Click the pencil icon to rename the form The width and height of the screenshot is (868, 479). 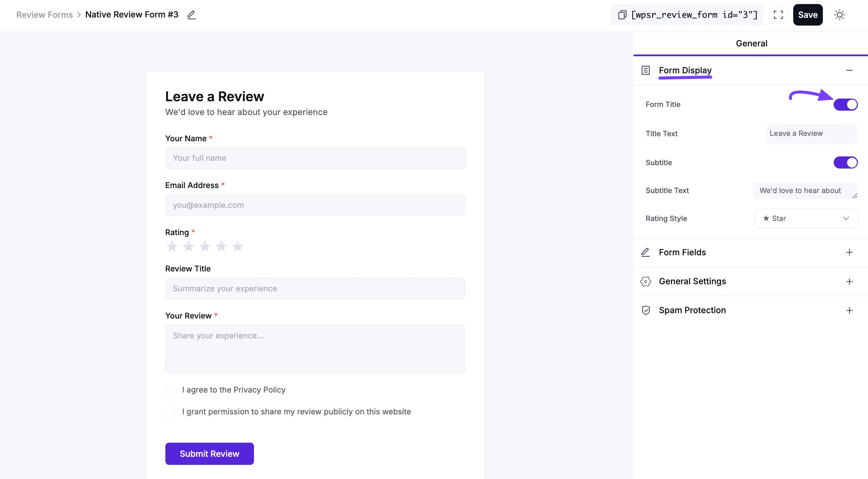pyautogui.click(x=191, y=14)
